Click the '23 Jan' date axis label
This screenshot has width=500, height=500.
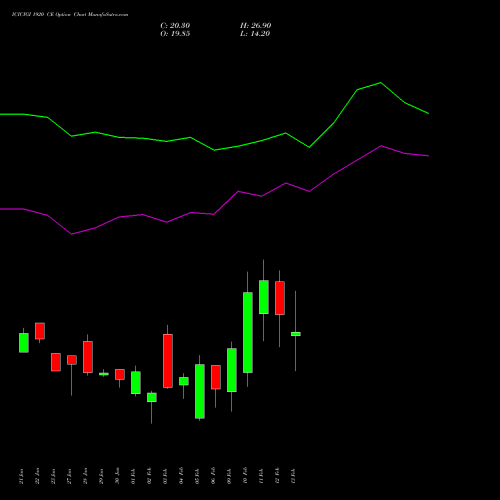54,476
